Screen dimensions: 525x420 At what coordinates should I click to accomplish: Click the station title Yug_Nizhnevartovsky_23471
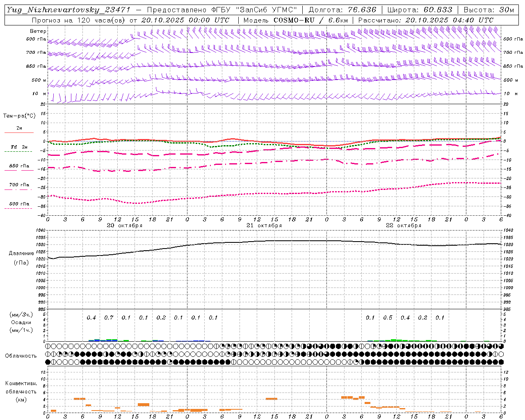click(68, 10)
